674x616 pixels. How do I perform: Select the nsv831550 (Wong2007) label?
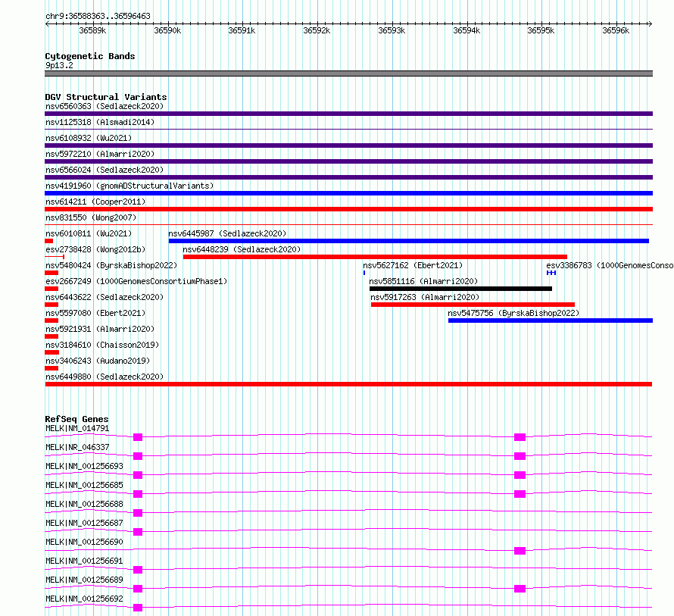91,217
